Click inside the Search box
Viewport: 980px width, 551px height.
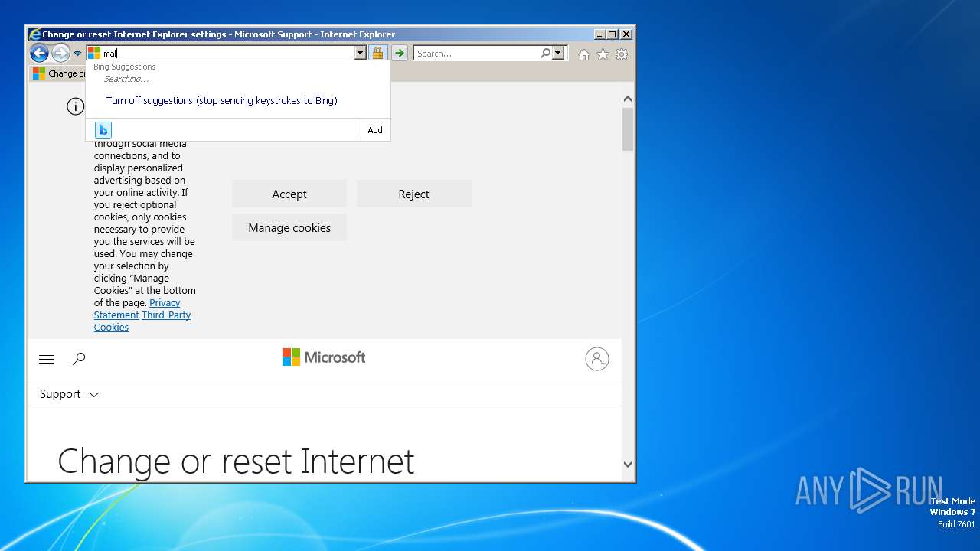point(476,53)
